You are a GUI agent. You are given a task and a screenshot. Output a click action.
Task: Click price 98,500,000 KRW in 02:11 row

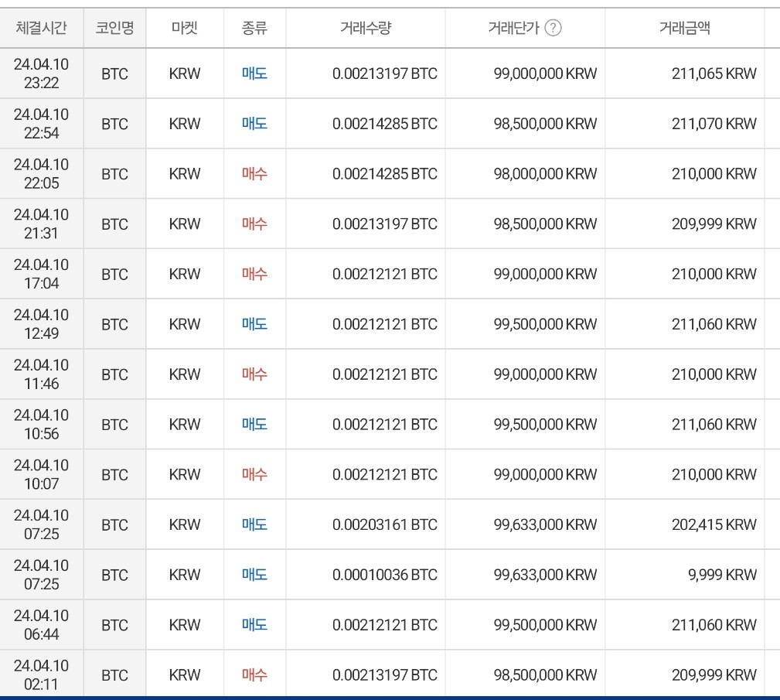point(545,674)
